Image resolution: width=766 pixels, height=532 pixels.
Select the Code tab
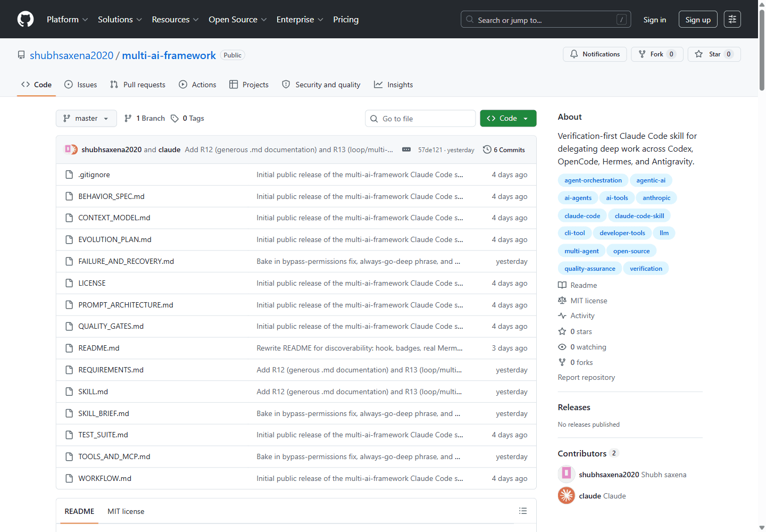click(x=36, y=85)
